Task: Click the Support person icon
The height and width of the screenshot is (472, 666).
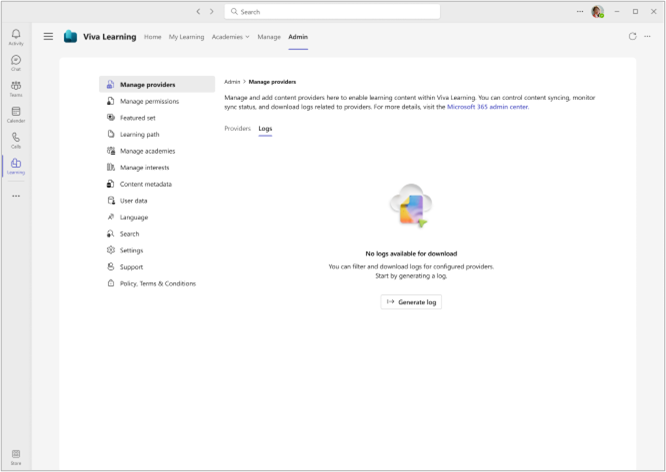Action: coord(110,267)
